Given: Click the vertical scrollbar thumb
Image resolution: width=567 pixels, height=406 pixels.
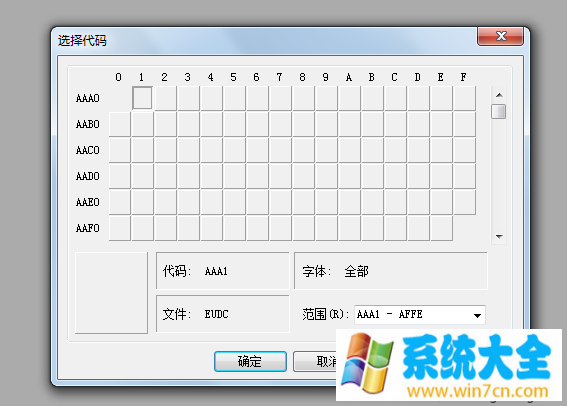Looking at the screenshot, I should (499, 111).
